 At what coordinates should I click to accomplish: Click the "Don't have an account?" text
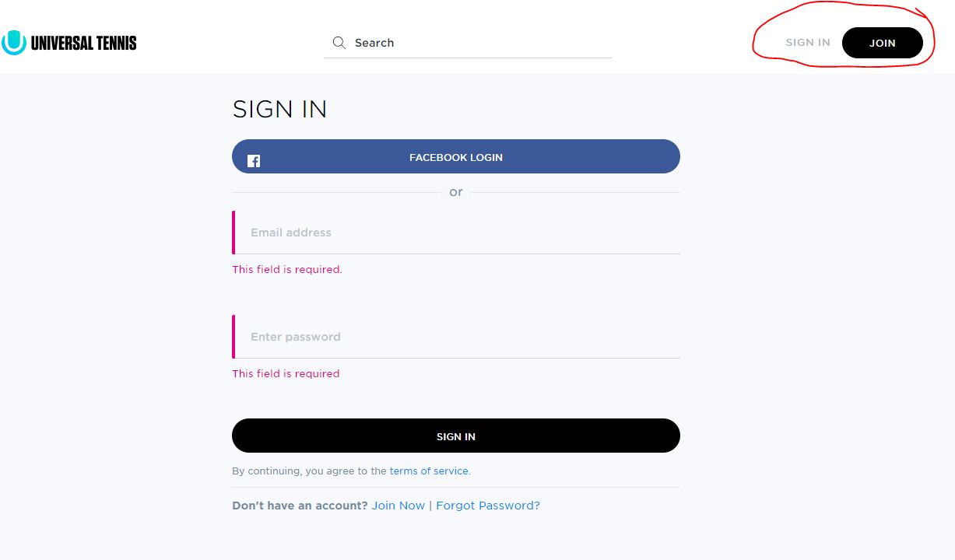pos(300,506)
